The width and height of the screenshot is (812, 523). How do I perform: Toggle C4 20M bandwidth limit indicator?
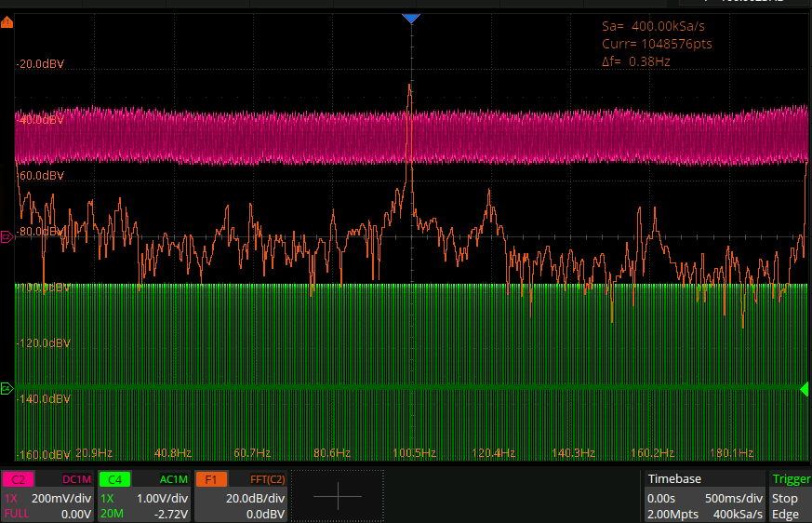tap(112, 514)
